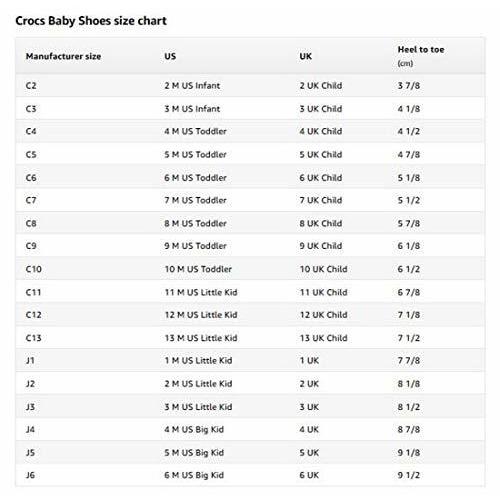This screenshot has height=500, width=500.
Task: Select the 3 M US Infant cell
Action: pyautogui.click(x=192, y=109)
